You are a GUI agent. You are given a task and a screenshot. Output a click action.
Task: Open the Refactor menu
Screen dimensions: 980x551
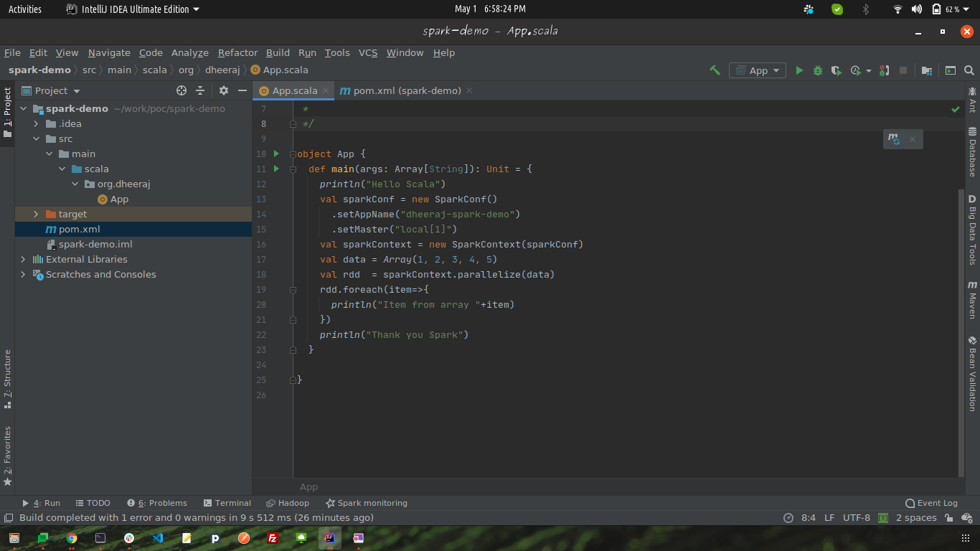click(237, 52)
